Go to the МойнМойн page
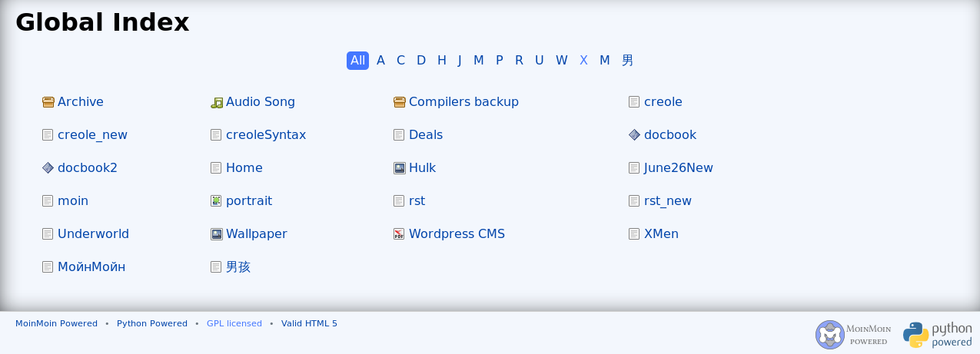 (91, 267)
